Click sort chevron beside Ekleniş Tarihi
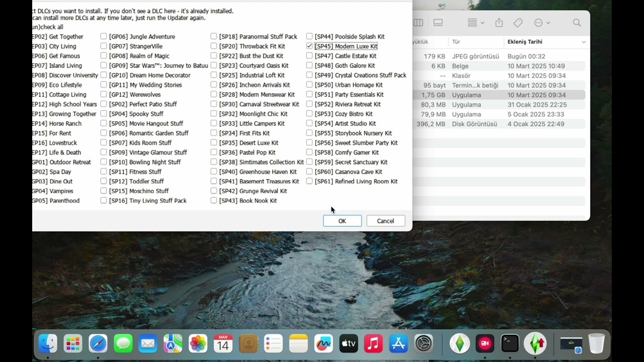The width and height of the screenshot is (644, 362). pos(584,42)
